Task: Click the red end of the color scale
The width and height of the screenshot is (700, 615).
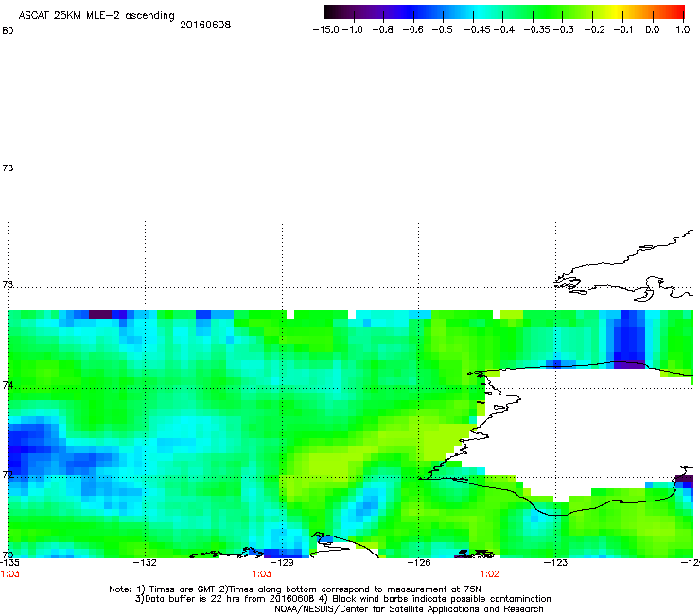Action: point(677,11)
